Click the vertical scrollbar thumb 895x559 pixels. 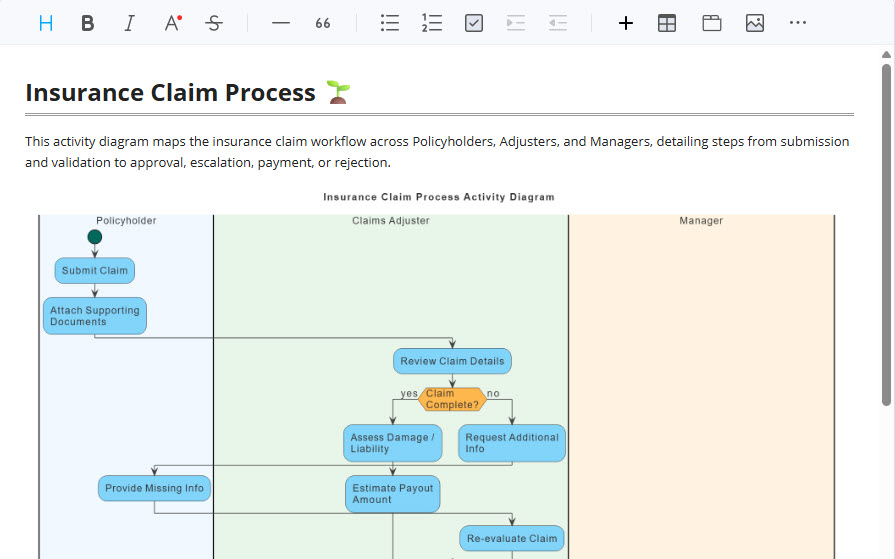tap(886, 235)
